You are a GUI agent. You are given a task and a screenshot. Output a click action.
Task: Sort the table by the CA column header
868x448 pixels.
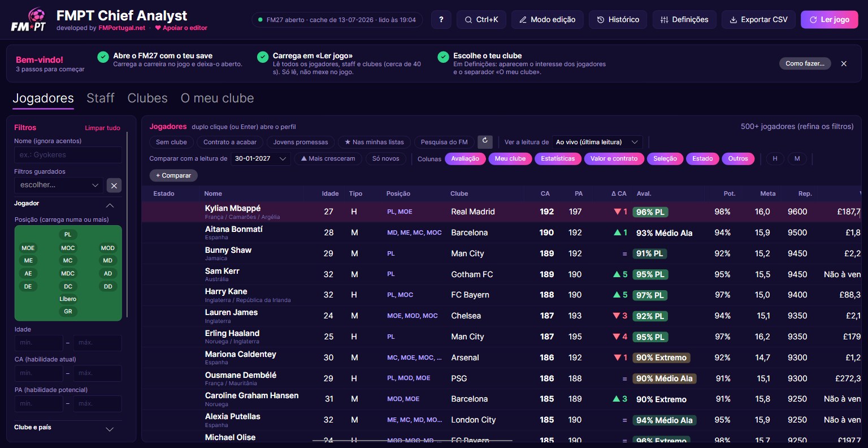point(545,193)
